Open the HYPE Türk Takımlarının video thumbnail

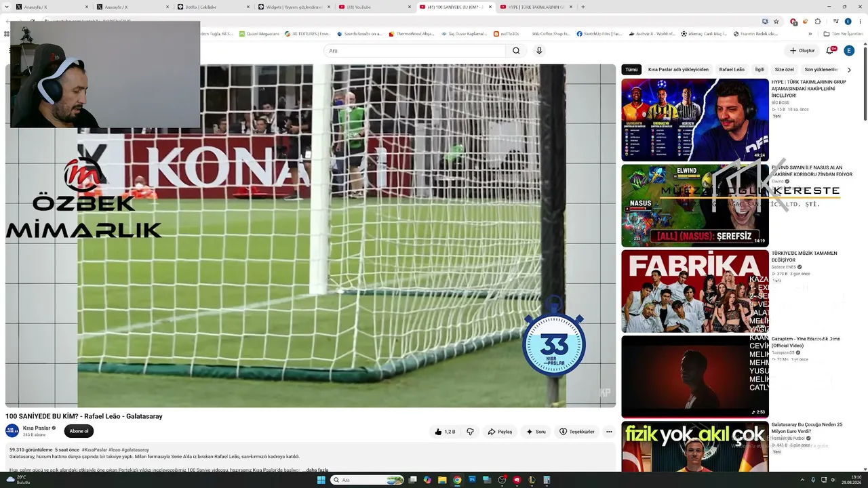tap(695, 120)
